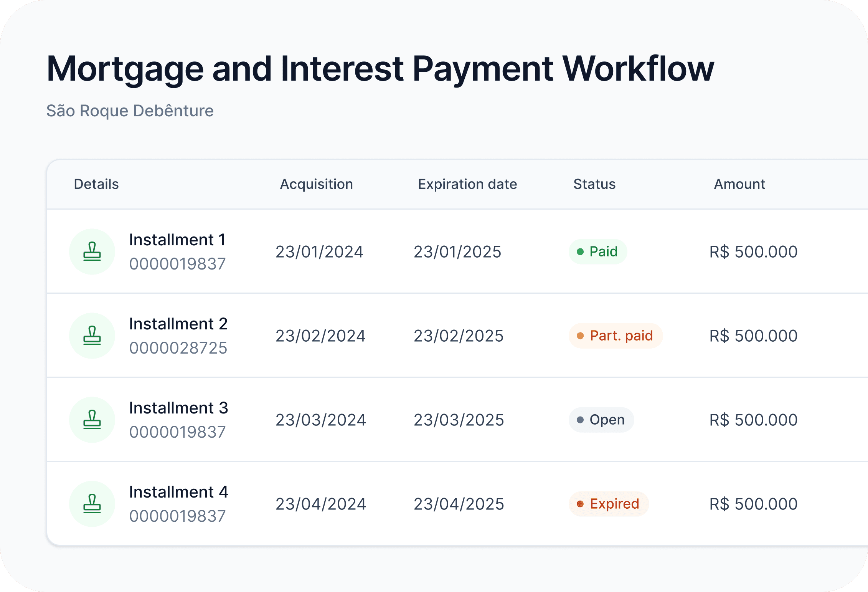
Task: Click the stamp icon for Installment 1
Action: click(92, 252)
